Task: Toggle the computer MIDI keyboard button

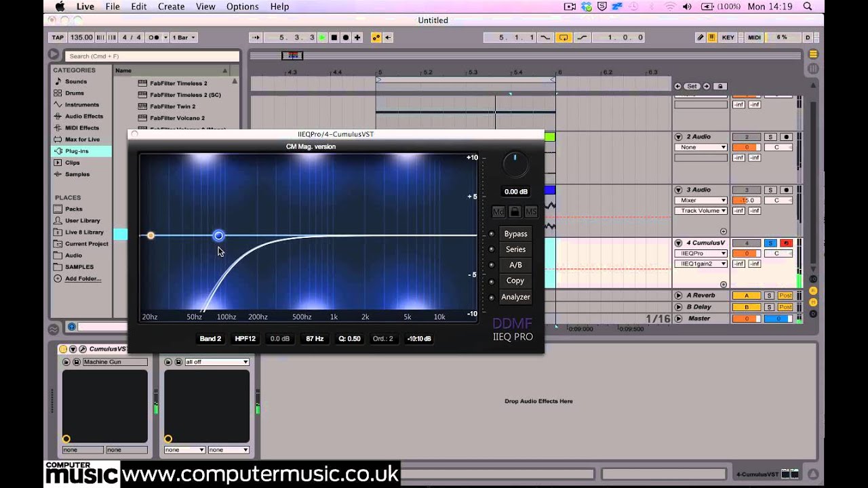Action: pos(712,38)
